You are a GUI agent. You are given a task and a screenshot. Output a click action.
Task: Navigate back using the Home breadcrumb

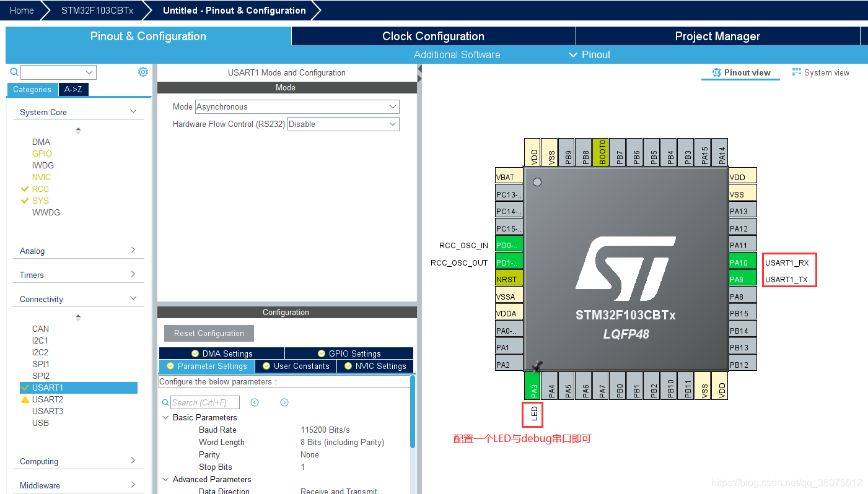point(21,10)
